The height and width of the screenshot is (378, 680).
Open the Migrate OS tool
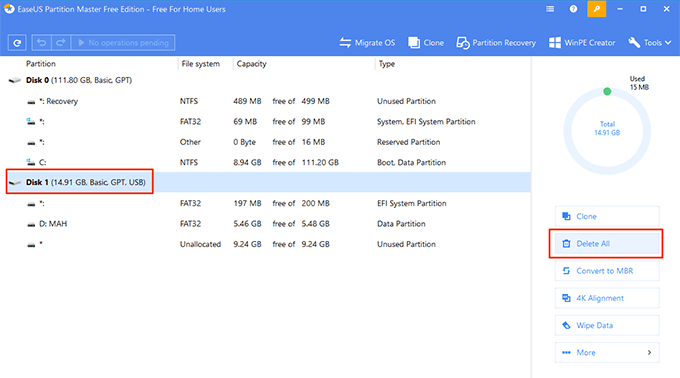click(367, 42)
